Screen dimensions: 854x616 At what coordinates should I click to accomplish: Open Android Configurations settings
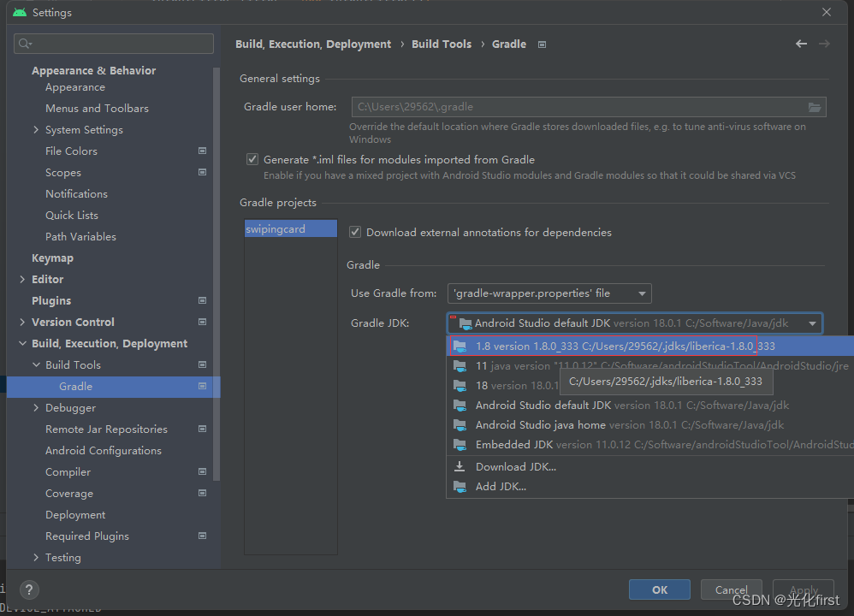pos(104,450)
